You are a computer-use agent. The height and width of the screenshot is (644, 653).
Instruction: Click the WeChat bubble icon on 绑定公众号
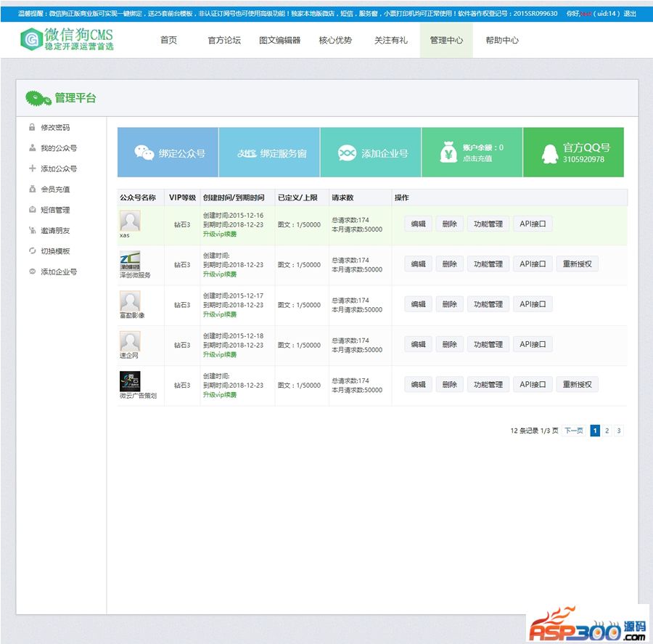pyautogui.click(x=144, y=153)
